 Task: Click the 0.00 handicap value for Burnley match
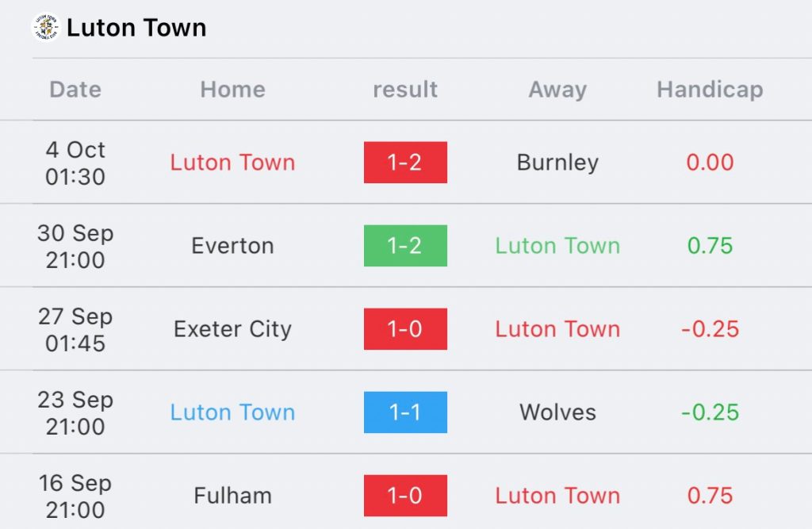[x=710, y=163]
